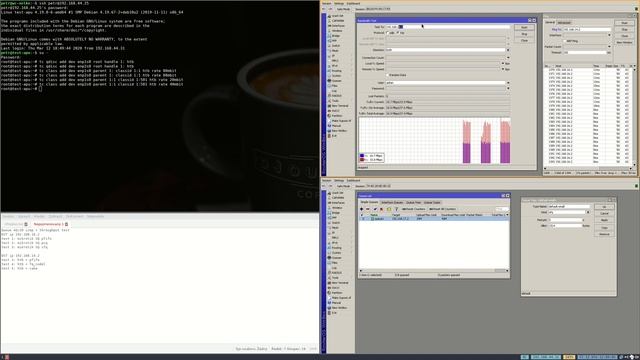This screenshot has width=640, height=360.
Task: Open the Direction dropdown in Bandwidth Test
Action: [508, 50]
